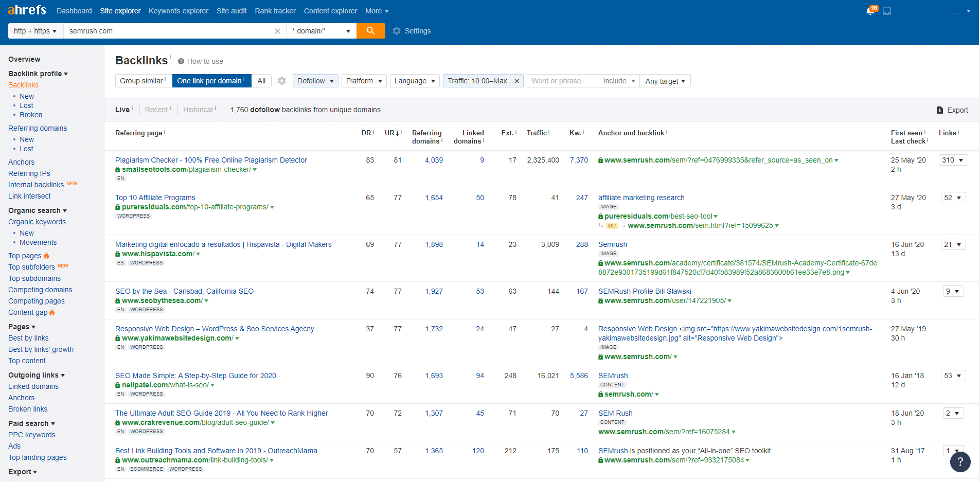Switch to Live index
Viewport: 980px width, 482px height.
coord(122,110)
